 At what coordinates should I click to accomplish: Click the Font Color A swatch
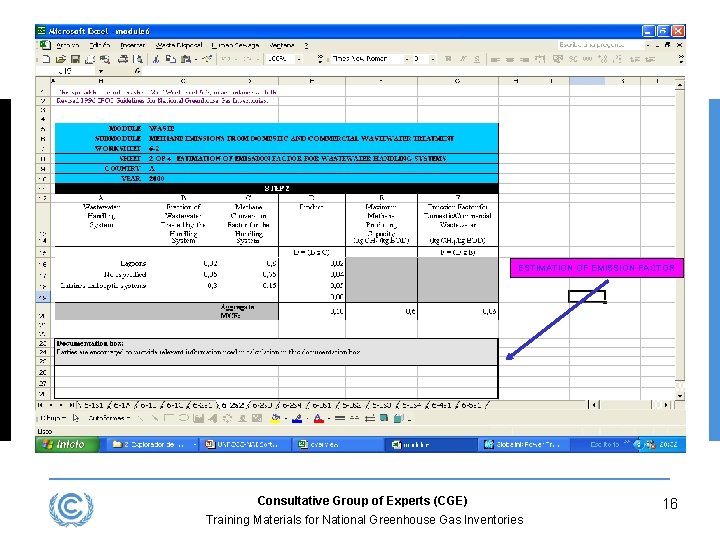[x=319, y=418]
